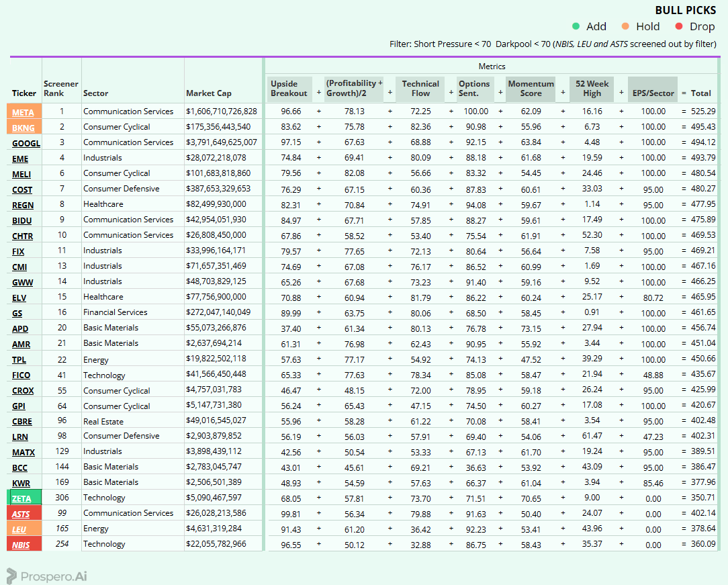Click the Sector column header
This screenshot has height=585, width=728.
point(95,93)
